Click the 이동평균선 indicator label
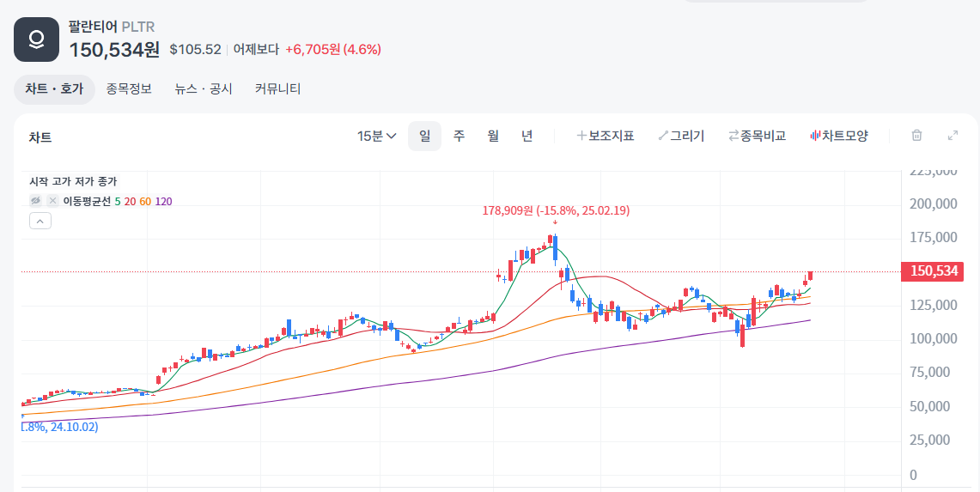980x492 pixels. click(87, 201)
